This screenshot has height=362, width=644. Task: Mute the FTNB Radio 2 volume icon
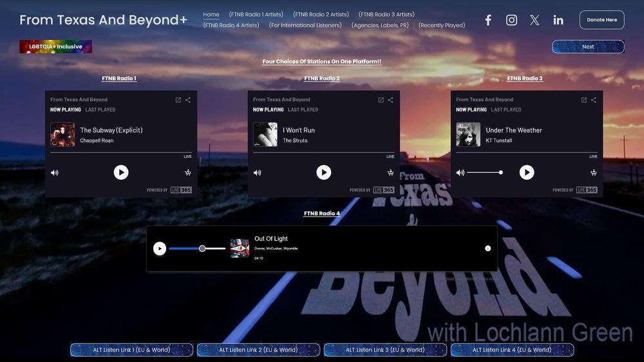point(257,173)
